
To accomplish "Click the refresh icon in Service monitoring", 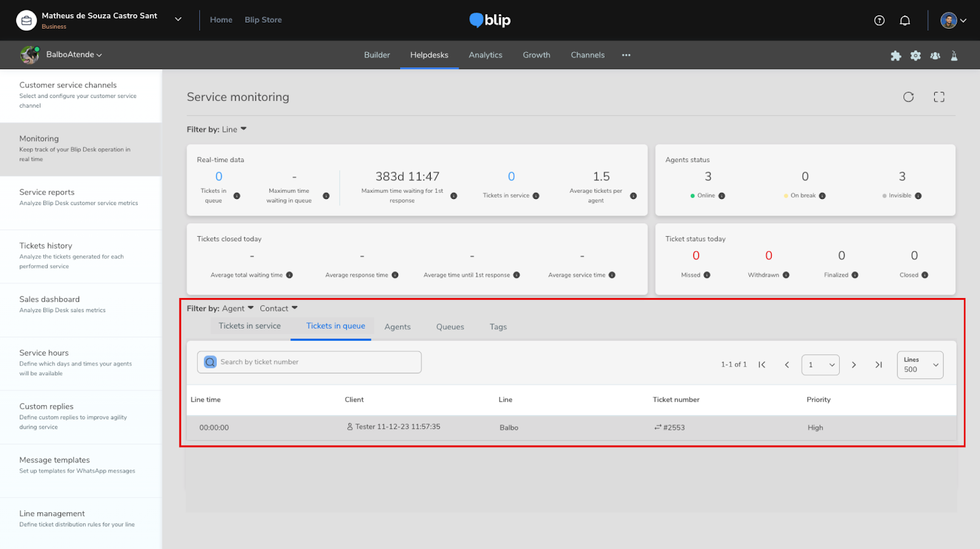I will (908, 97).
